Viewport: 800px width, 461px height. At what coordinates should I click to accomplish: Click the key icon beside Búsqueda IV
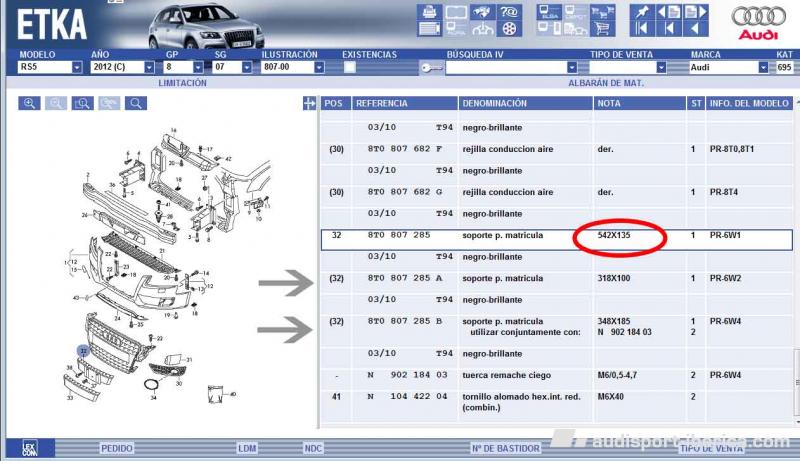click(x=431, y=67)
